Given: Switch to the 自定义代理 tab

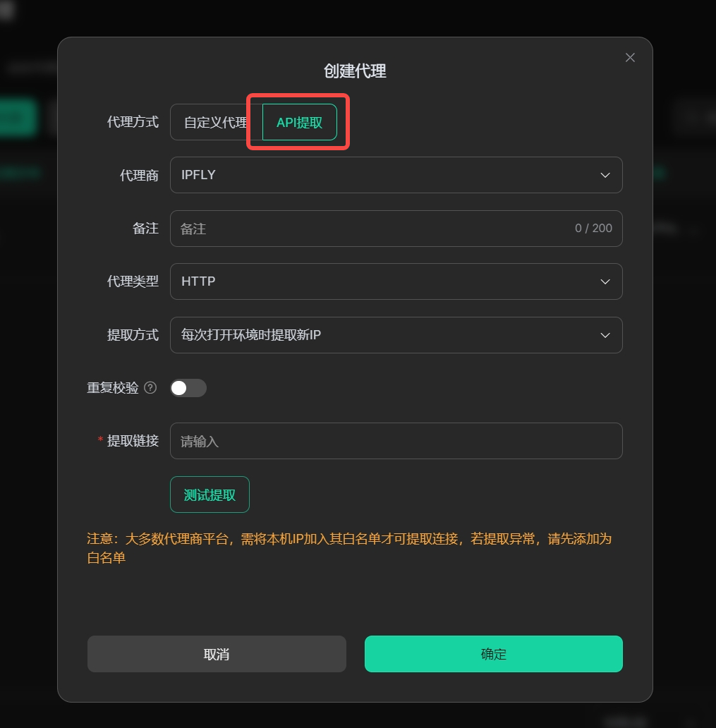Looking at the screenshot, I should pyautogui.click(x=215, y=122).
